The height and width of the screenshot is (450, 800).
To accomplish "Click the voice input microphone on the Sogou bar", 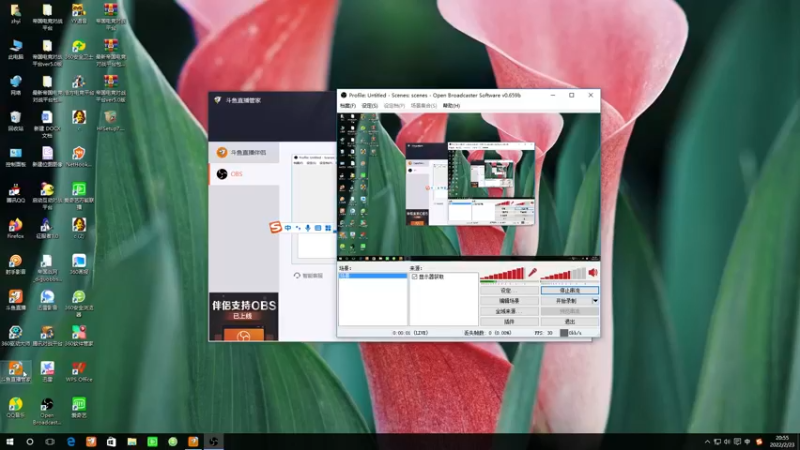I will (308, 228).
